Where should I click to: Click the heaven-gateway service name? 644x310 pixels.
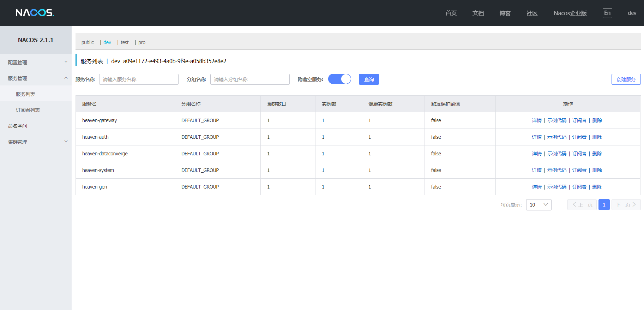[x=100, y=120]
